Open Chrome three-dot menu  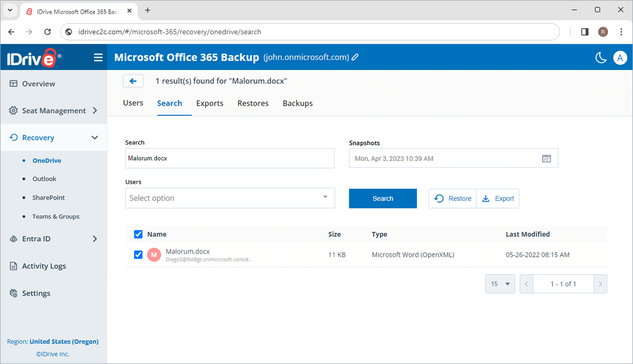(x=621, y=32)
